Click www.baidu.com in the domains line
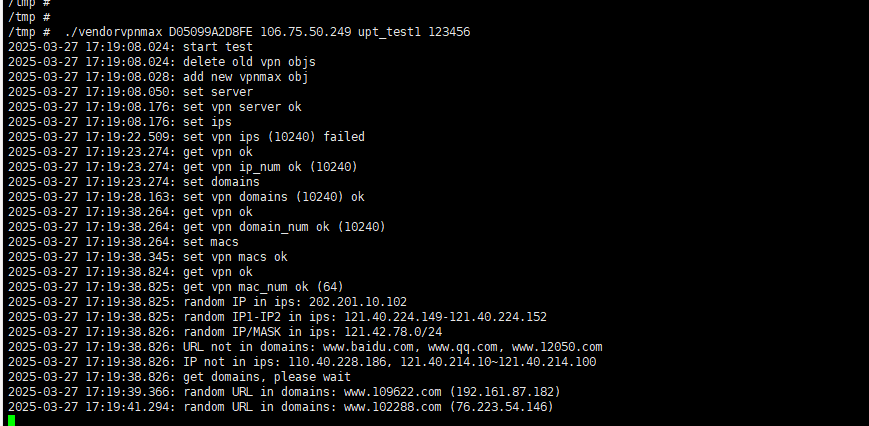 (369, 347)
